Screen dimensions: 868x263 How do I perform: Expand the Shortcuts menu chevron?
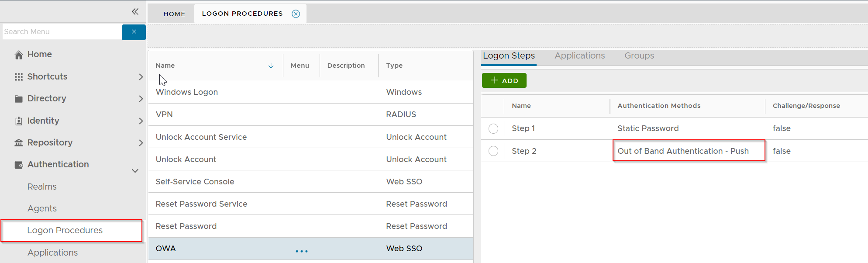[141, 77]
